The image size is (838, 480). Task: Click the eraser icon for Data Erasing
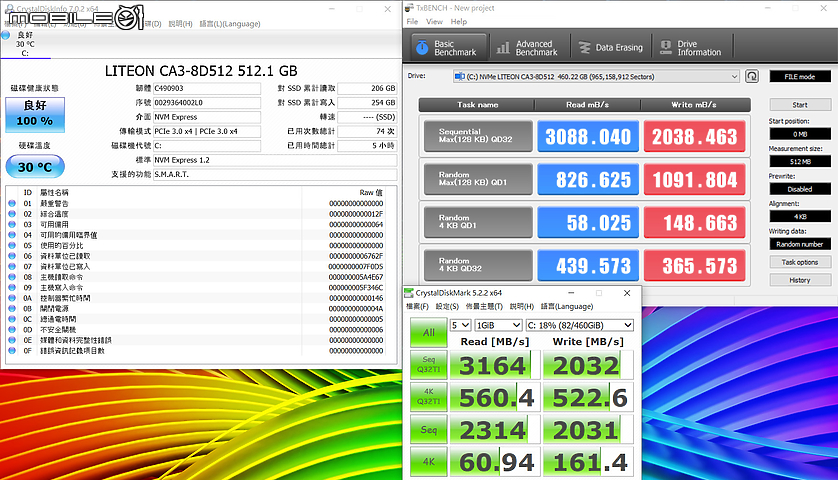click(x=584, y=48)
